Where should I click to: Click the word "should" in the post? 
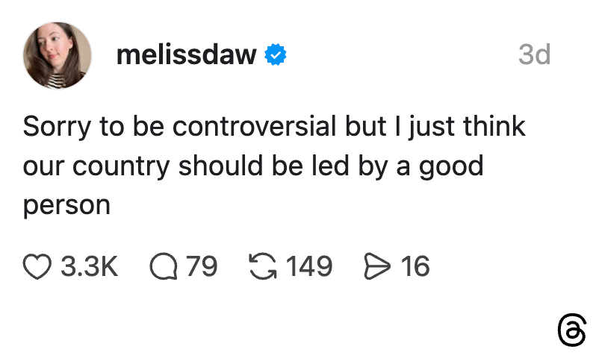tap(220, 166)
